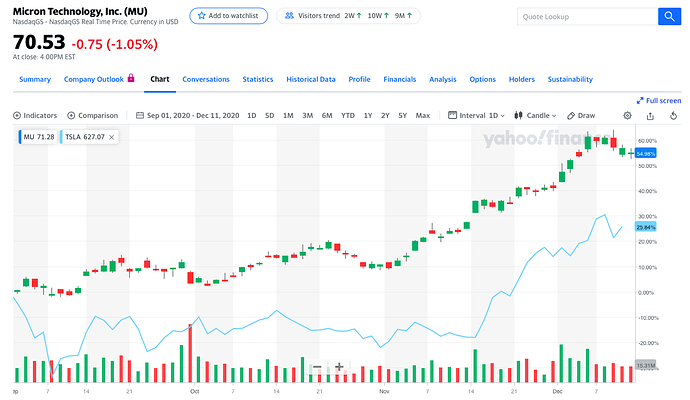Open the Financials tab
The height and width of the screenshot is (400, 690).
[x=400, y=79]
